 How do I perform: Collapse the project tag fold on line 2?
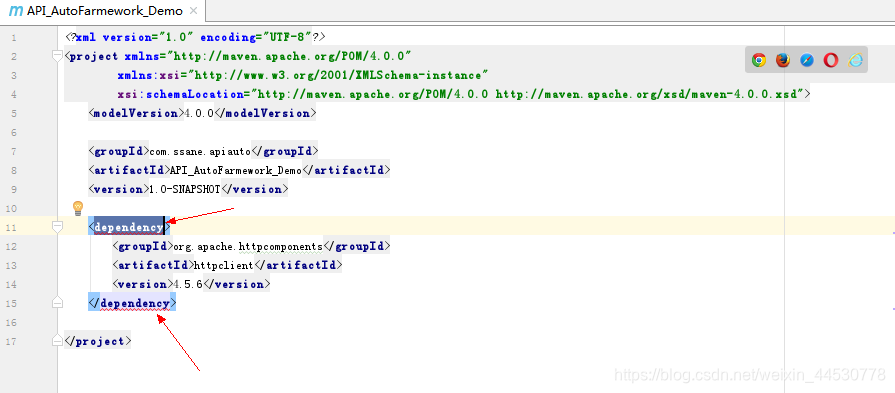[x=57, y=56]
